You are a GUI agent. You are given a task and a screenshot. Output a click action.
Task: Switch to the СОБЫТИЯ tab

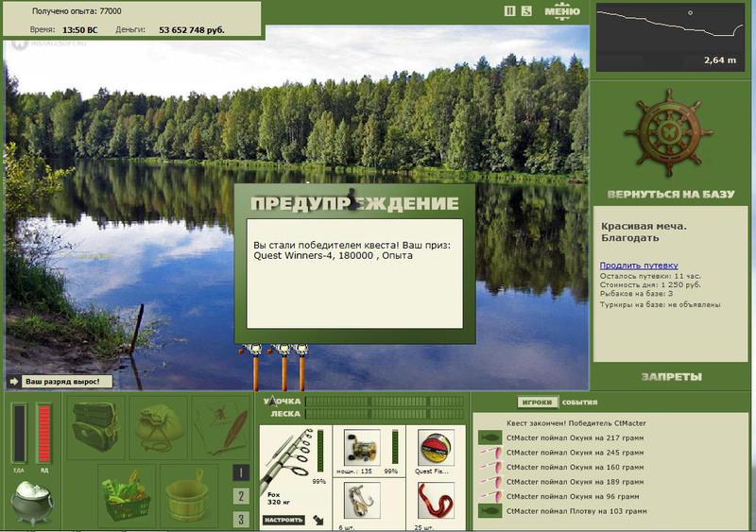(x=579, y=402)
